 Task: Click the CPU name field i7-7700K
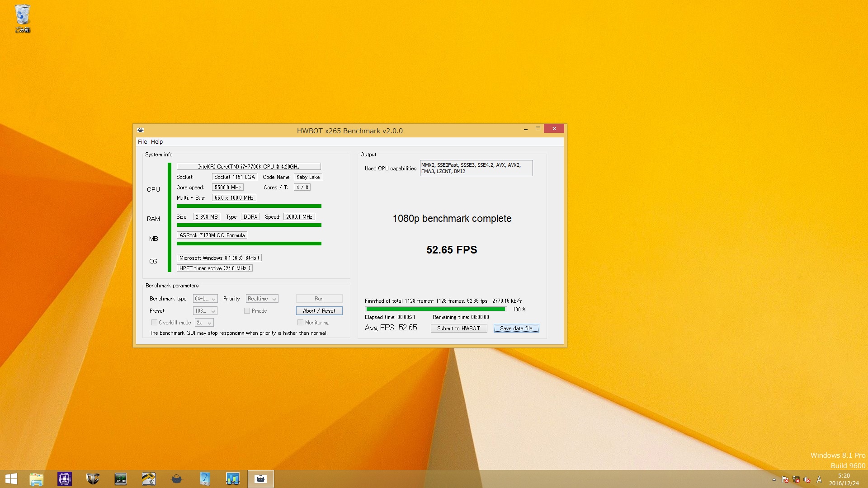pyautogui.click(x=249, y=166)
